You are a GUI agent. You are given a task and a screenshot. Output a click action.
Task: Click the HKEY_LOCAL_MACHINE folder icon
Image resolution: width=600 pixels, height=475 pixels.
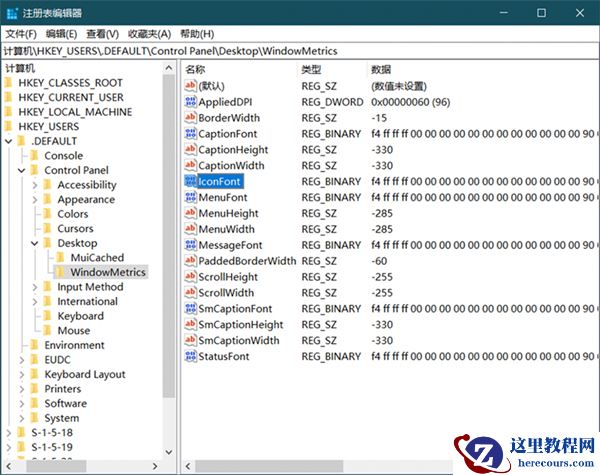click(x=8, y=112)
